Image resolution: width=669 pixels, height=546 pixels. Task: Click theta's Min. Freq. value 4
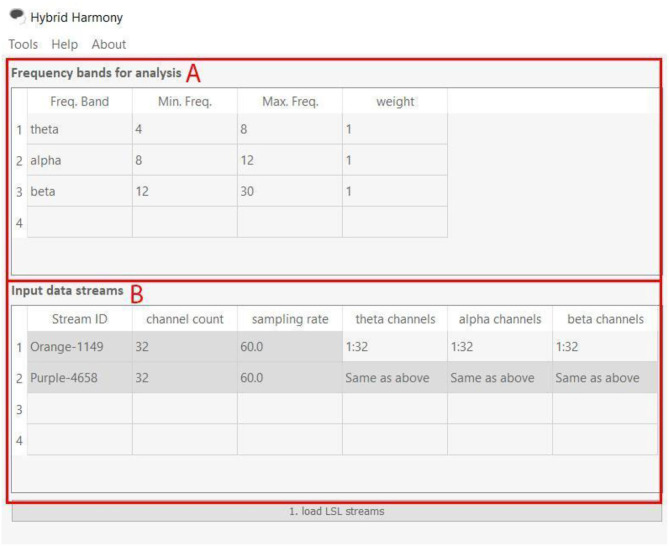click(185, 129)
